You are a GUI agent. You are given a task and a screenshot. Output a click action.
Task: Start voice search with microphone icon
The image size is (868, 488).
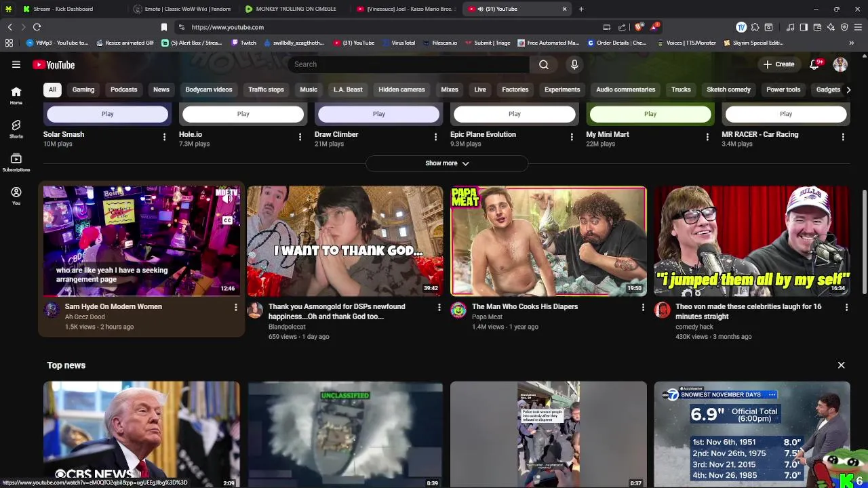(x=574, y=64)
